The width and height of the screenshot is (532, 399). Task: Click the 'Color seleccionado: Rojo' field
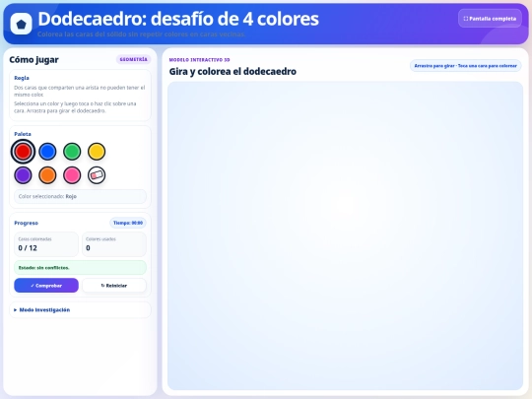pos(80,196)
